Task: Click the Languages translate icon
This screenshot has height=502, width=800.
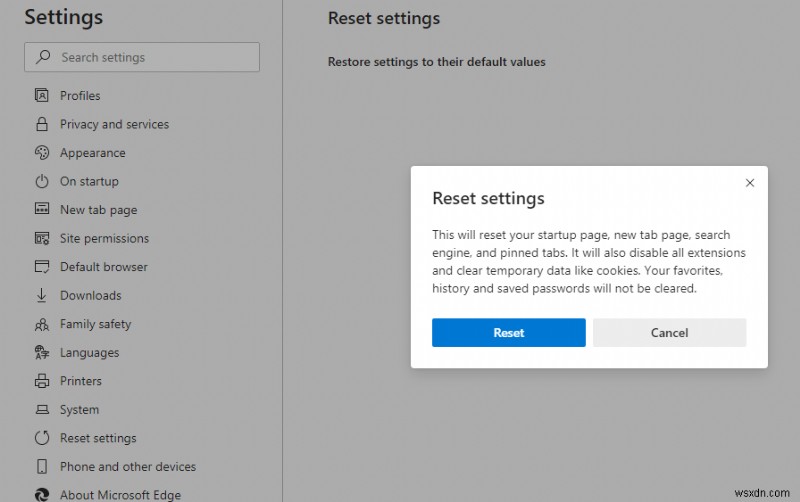Action: click(42, 353)
